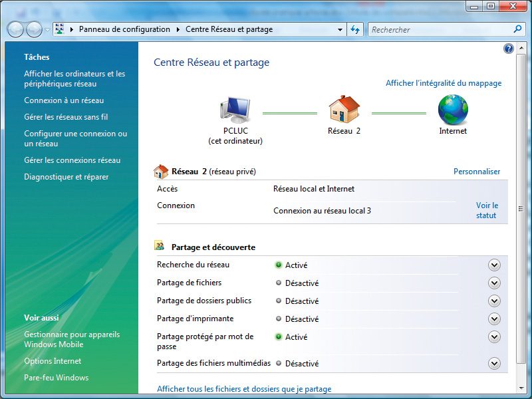Click 'Voir le statut' link

[487, 210]
